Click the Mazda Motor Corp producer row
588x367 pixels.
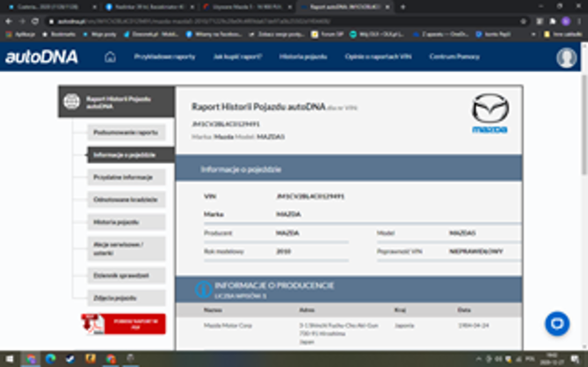tap(349, 334)
